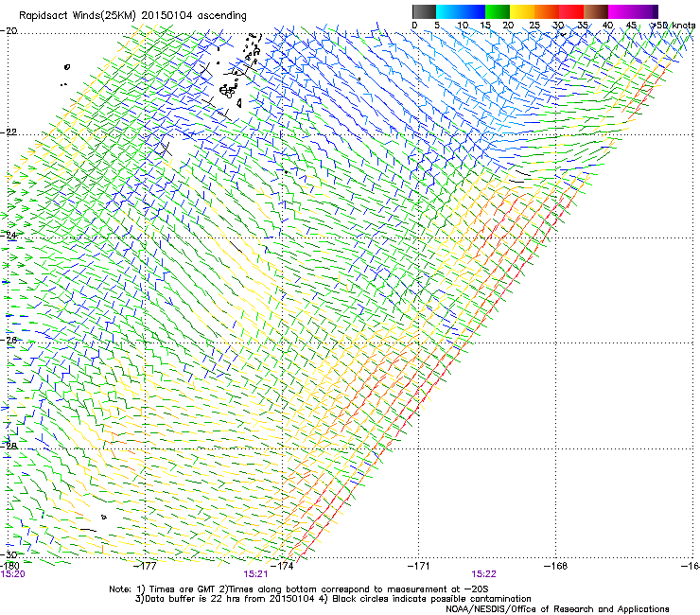Select the legend value '10'
Viewport: 700px width, 615px height.
coord(463,26)
